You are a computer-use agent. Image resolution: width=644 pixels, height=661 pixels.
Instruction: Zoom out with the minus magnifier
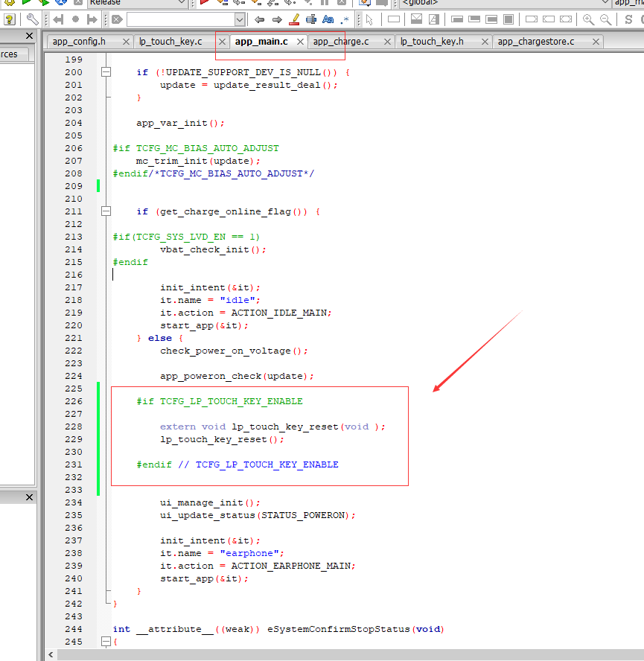click(605, 19)
